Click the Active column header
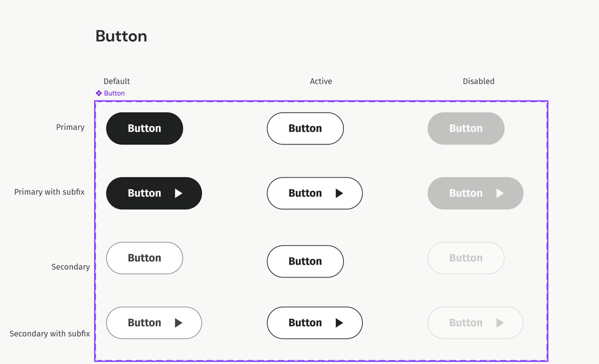Image resolution: width=599 pixels, height=364 pixels. [x=321, y=81]
